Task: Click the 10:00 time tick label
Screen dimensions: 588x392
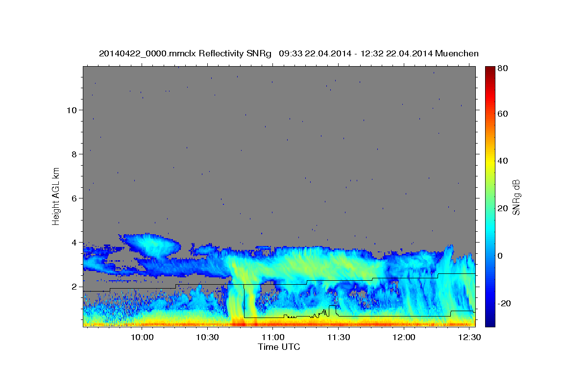Action: coord(142,338)
